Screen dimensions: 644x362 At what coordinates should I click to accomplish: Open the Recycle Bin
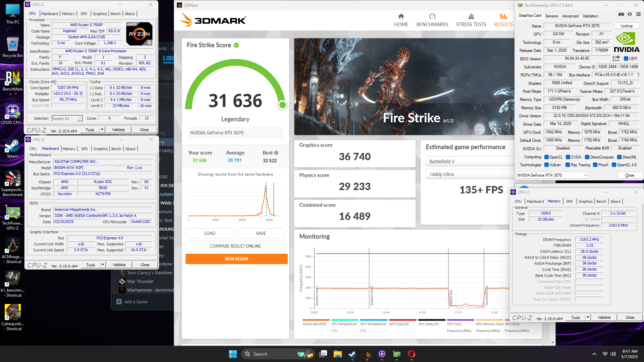13,47
